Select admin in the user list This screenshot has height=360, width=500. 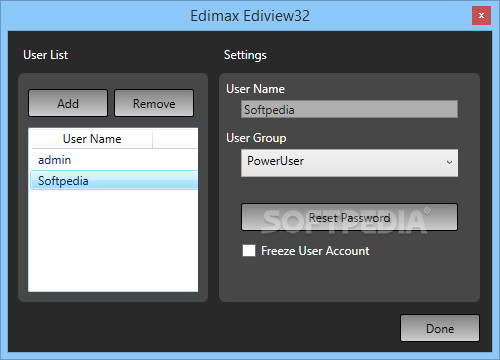[114, 160]
